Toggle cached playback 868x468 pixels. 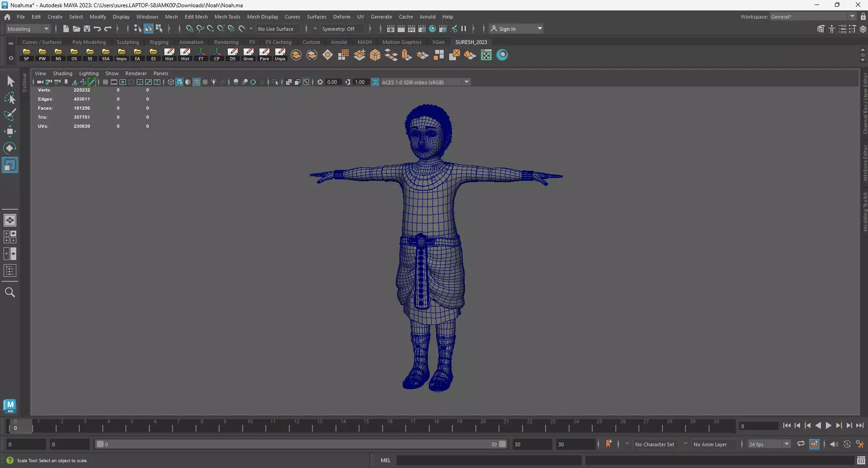(x=814, y=444)
